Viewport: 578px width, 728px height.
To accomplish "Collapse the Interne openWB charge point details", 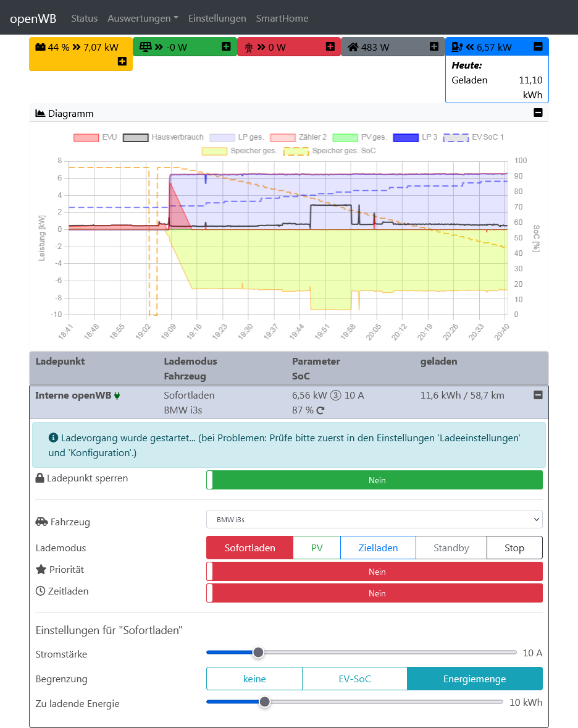I will pos(538,396).
